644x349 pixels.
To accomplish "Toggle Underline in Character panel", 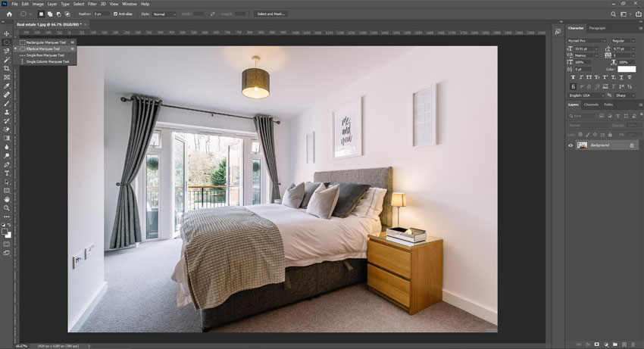I will (x=621, y=77).
